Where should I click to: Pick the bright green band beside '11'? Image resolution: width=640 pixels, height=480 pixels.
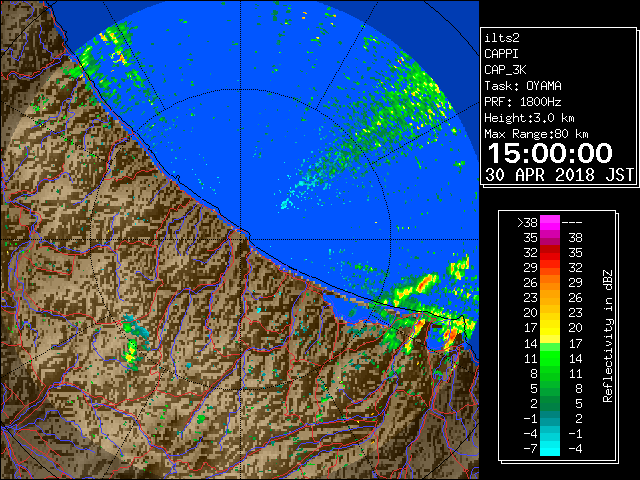pos(550,358)
